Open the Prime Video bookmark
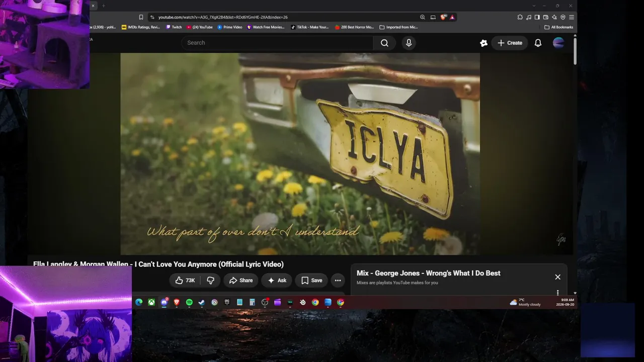 230,27
